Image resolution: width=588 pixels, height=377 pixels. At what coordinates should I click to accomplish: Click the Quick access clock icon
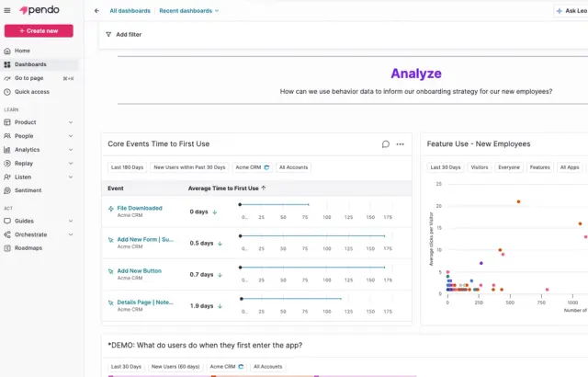tap(7, 92)
